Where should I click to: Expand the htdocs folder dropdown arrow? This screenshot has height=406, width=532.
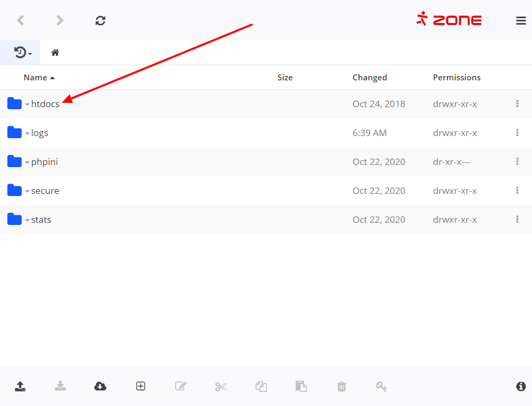27,104
